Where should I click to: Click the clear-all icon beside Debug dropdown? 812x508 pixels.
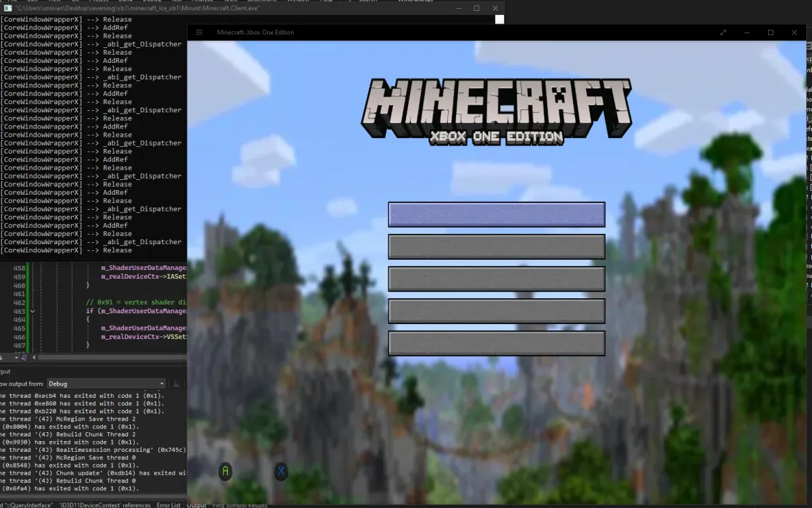coord(177,384)
